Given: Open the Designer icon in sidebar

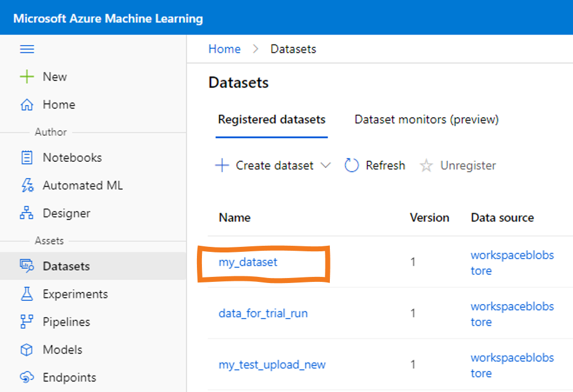Looking at the screenshot, I should (27, 214).
